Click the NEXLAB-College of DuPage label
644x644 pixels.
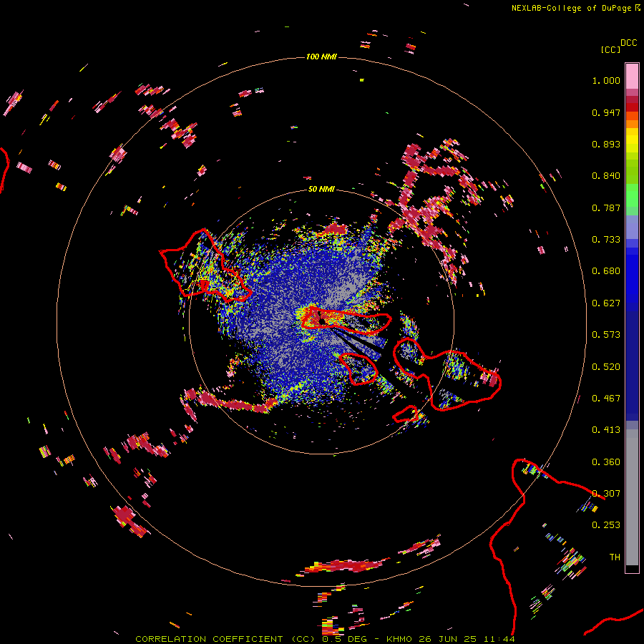point(571,8)
